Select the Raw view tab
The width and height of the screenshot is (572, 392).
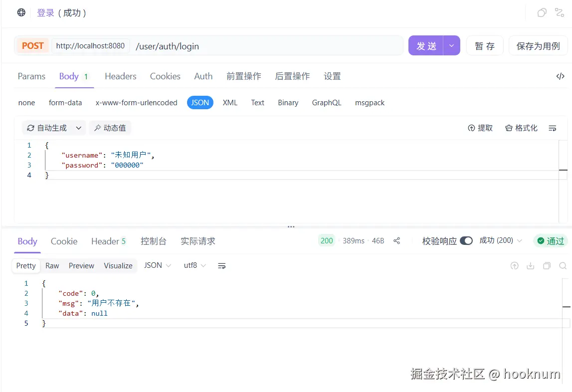pos(52,266)
